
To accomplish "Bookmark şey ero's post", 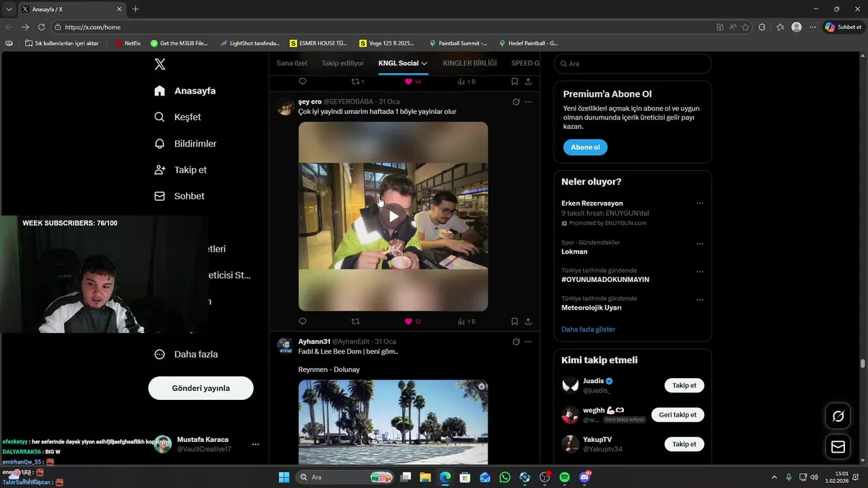I will click(x=515, y=321).
